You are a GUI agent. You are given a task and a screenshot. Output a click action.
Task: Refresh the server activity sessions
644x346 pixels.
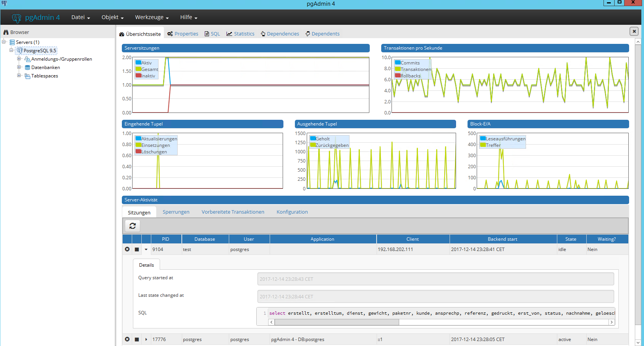133,226
